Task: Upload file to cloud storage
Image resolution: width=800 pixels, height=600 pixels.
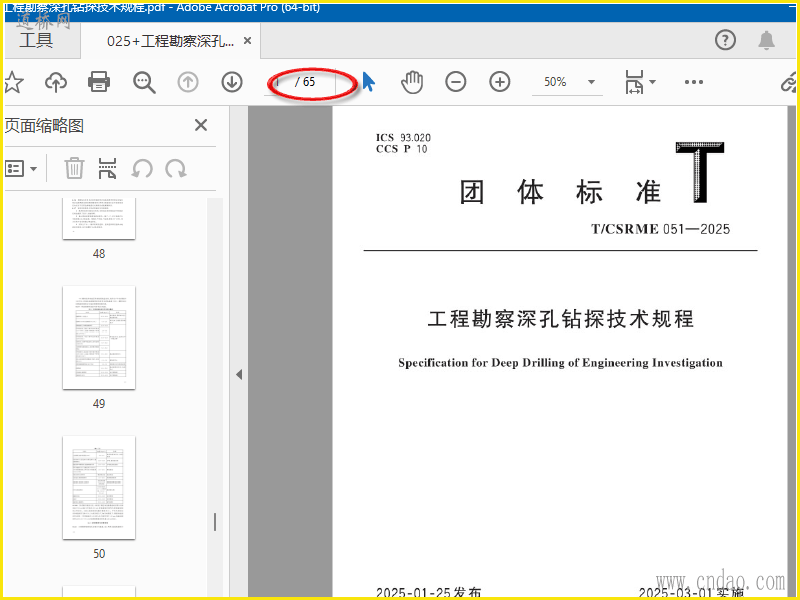Action: point(56,82)
